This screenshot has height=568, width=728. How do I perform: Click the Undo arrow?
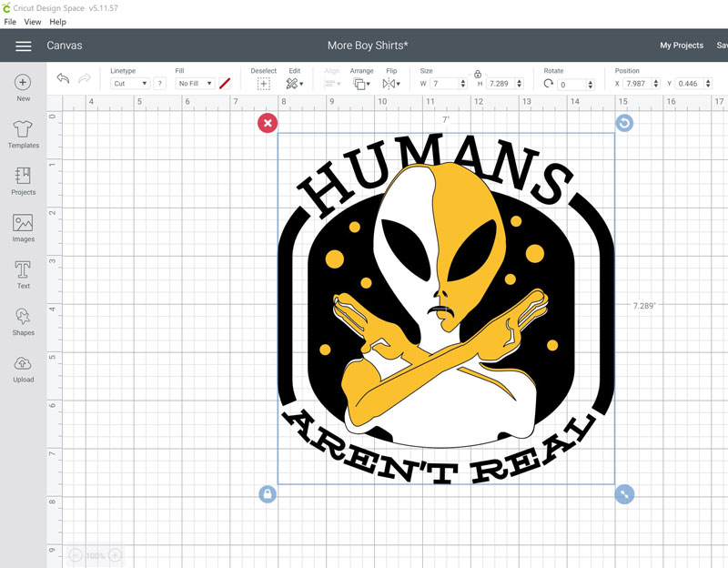click(63, 78)
